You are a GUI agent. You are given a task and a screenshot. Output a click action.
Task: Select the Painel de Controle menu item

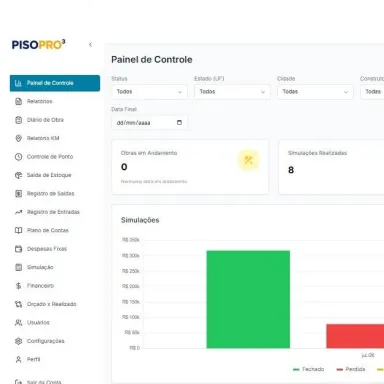coord(55,83)
